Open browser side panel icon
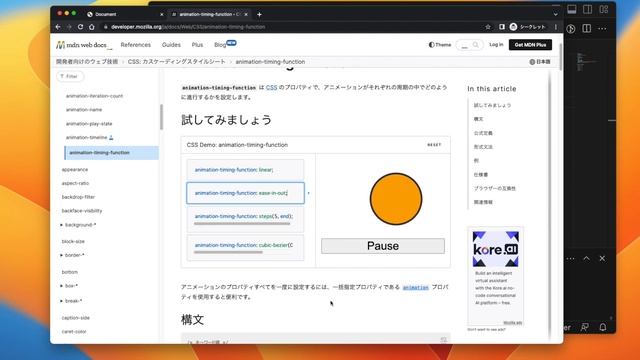The width and height of the screenshot is (640, 360). tap(502, 27)
